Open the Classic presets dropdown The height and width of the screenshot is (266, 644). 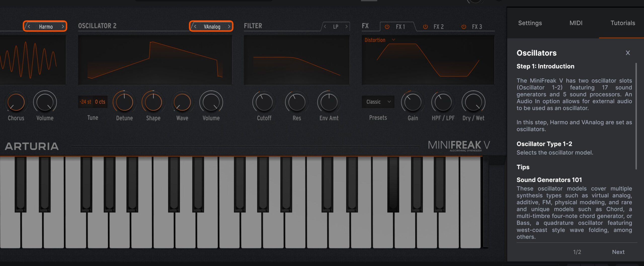[x=378, y=102]
